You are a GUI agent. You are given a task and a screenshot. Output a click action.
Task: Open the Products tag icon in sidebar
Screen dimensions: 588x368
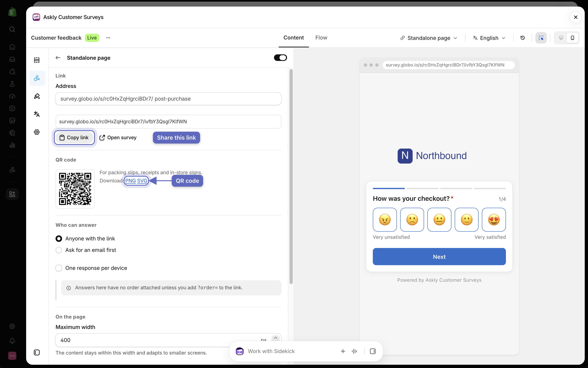[12, 72]
